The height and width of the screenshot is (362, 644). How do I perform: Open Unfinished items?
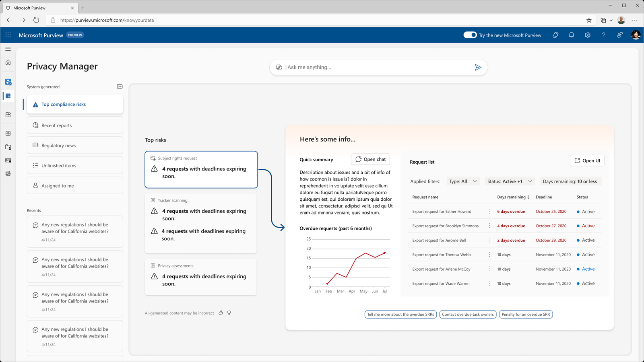click(75, 166)
